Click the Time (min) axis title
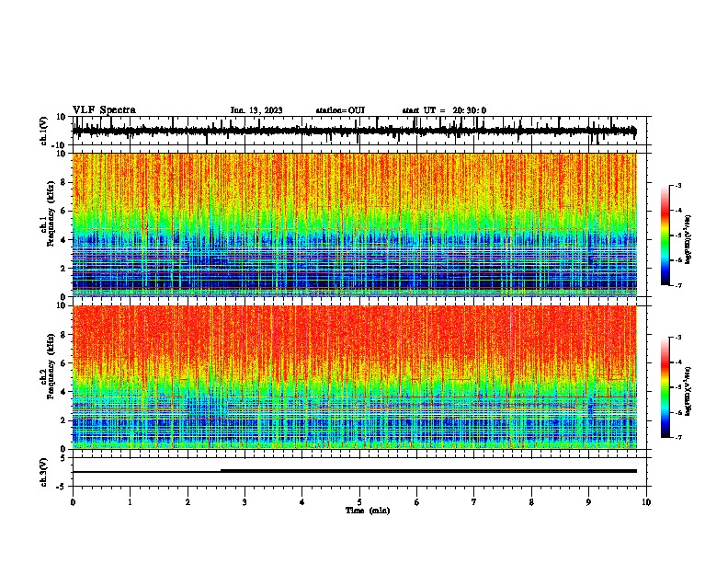This screenshot has width=728, height=563. 368,511
